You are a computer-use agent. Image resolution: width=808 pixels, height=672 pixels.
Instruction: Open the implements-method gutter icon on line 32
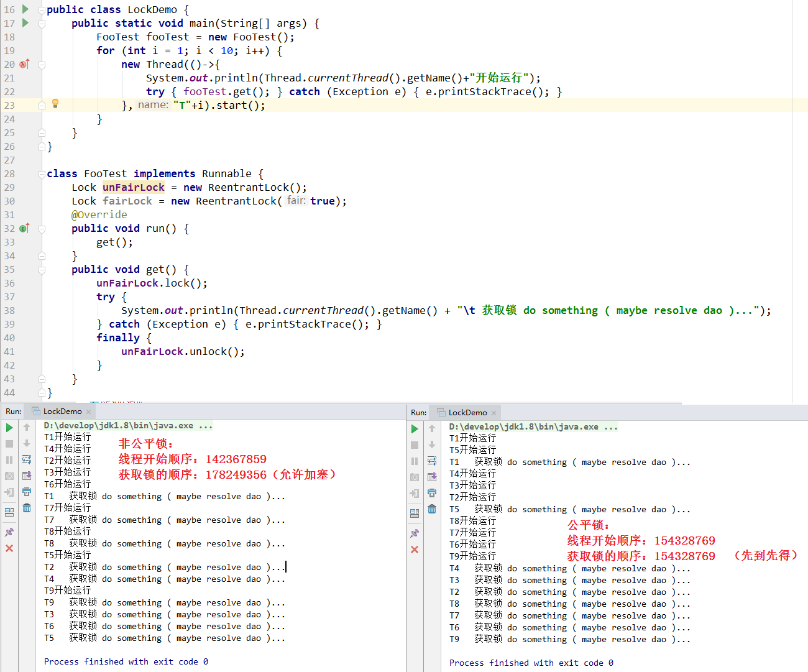(24, 228)
